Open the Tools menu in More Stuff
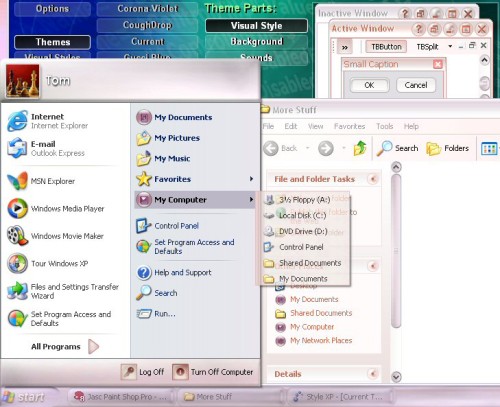500x407 pixels. pyautogui.click(x=385, y=126)
